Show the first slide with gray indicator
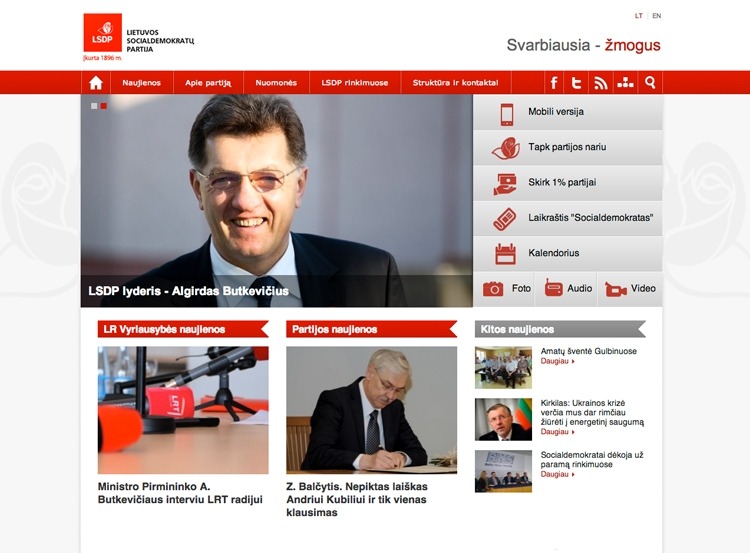The width and height of the screenshot is (750, 553). tap(94, 106)
